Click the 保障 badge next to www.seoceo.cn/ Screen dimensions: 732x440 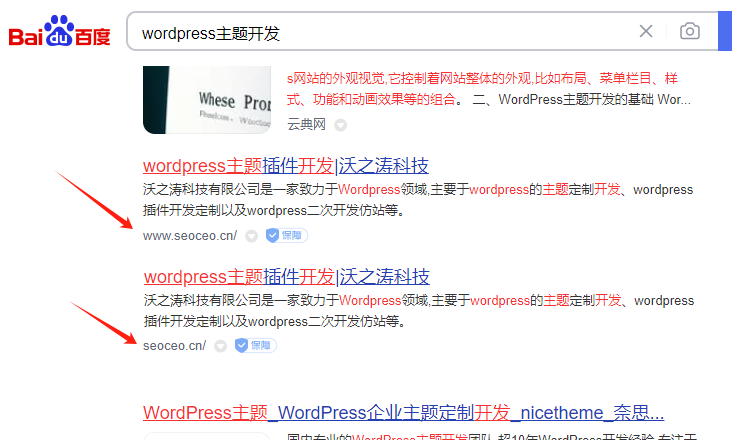coord(287,236)
